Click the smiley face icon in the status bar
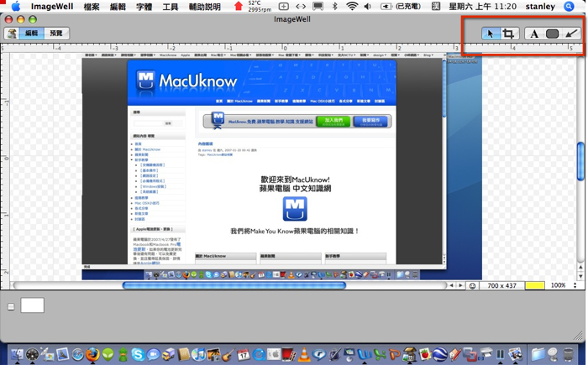This screenshot has height=365, width=588. 472,286
